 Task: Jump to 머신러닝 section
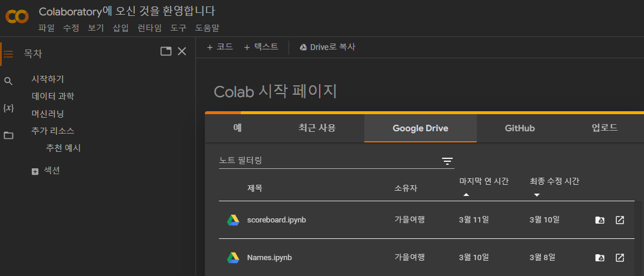click(x=48, y=114)
